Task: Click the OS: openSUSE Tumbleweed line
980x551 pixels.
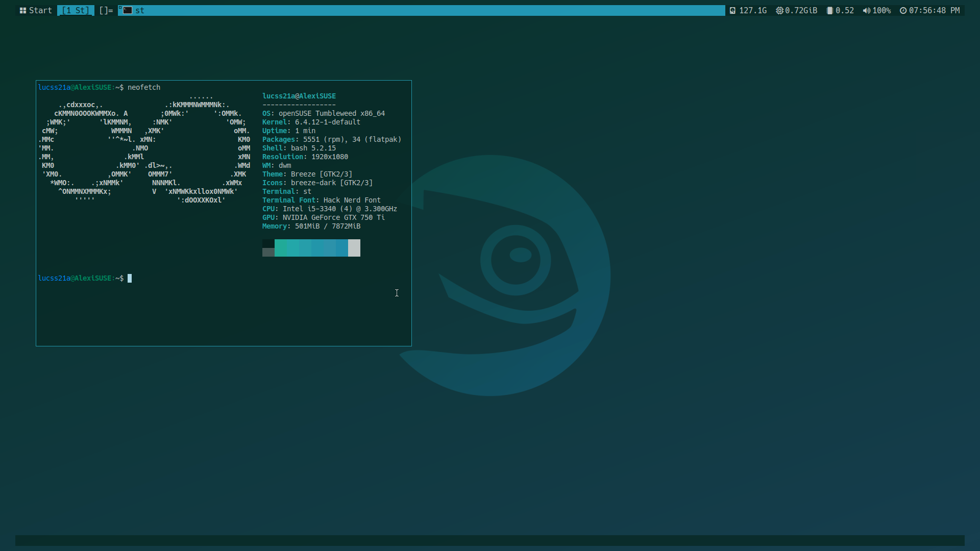Action: pos(324,113)
